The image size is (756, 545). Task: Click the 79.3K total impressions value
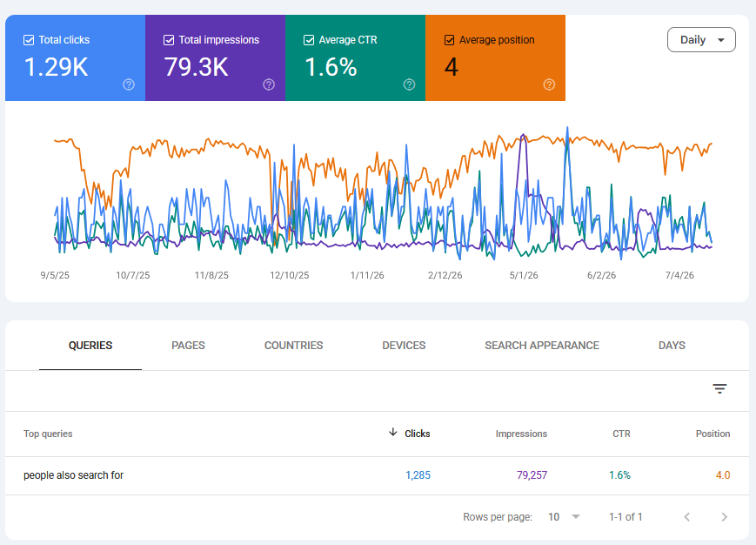tap(196, 67)
